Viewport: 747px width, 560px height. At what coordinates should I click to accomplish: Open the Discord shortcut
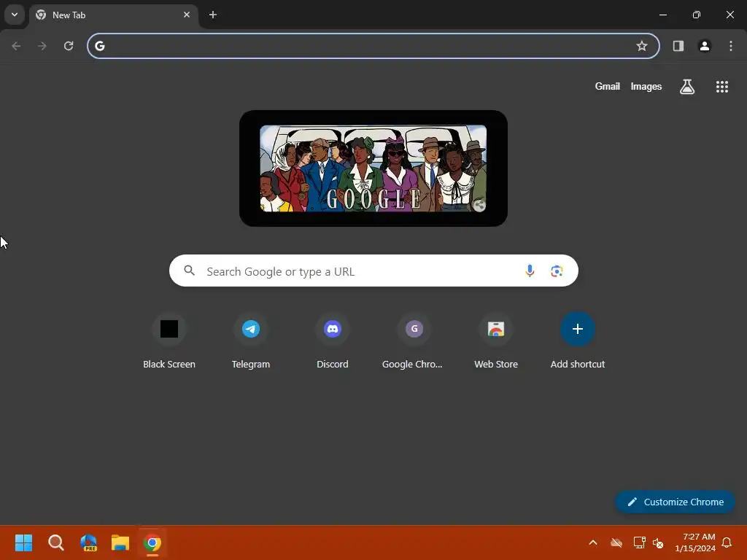pyautogui.click(x=333, y=342)
